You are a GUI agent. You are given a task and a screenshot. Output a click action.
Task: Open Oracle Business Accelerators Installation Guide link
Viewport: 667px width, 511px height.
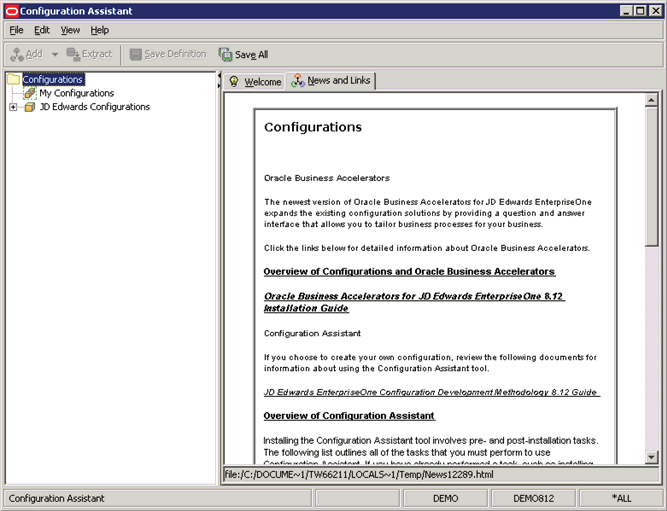[x=414, y=302]
